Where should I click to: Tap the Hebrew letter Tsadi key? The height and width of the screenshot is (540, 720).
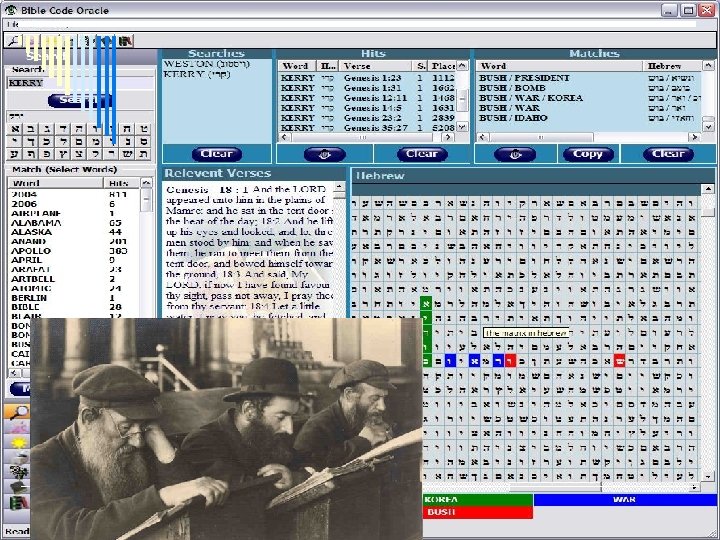(x=79, y=154)
